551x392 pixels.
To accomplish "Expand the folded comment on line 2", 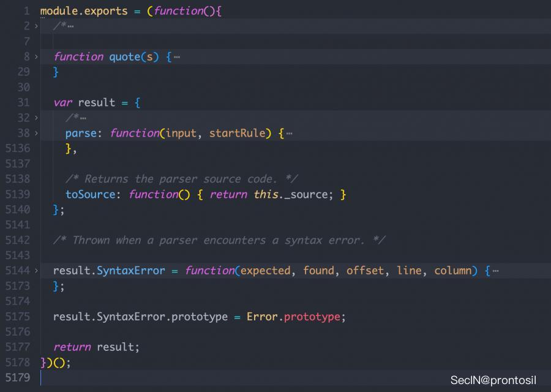I will coord(36,26).
